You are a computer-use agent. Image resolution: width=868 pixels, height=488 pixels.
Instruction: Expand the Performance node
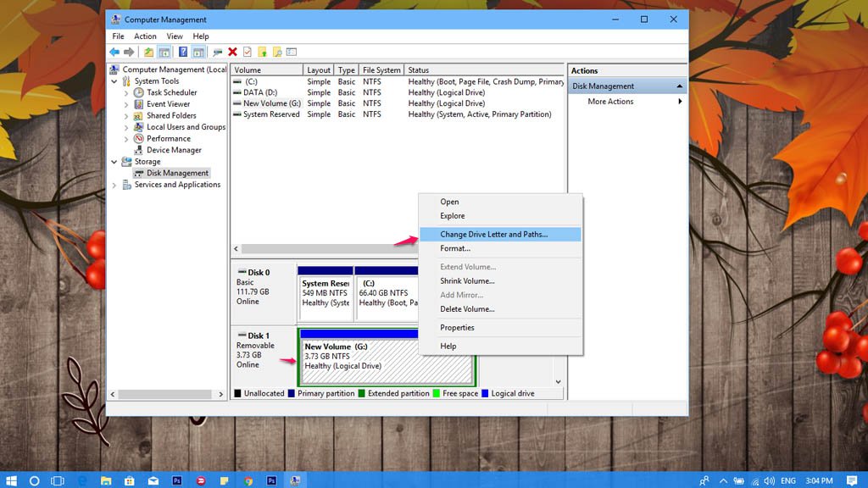[x=126, y=139]
